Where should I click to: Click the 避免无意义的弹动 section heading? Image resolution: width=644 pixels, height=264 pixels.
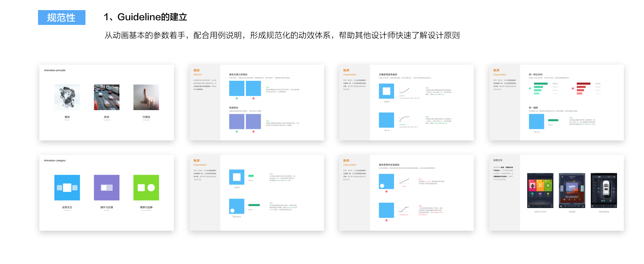238,74
